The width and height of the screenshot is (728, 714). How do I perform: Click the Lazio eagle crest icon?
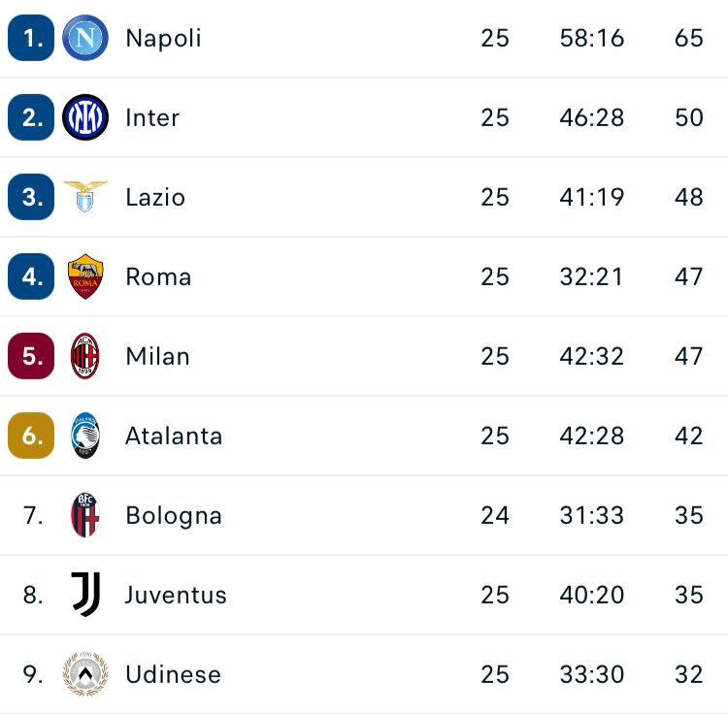coord(85,197)
